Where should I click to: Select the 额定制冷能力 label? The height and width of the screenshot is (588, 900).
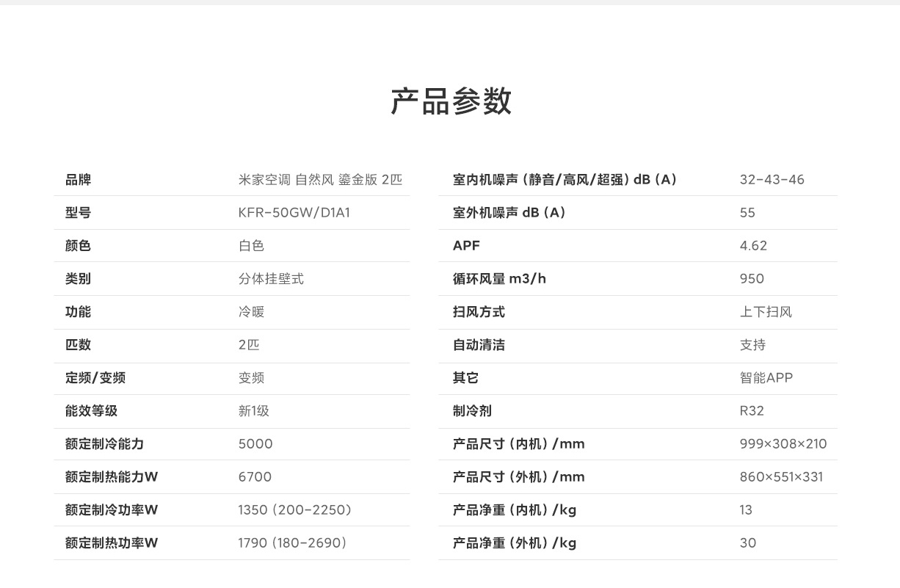[x=104, y=444]
